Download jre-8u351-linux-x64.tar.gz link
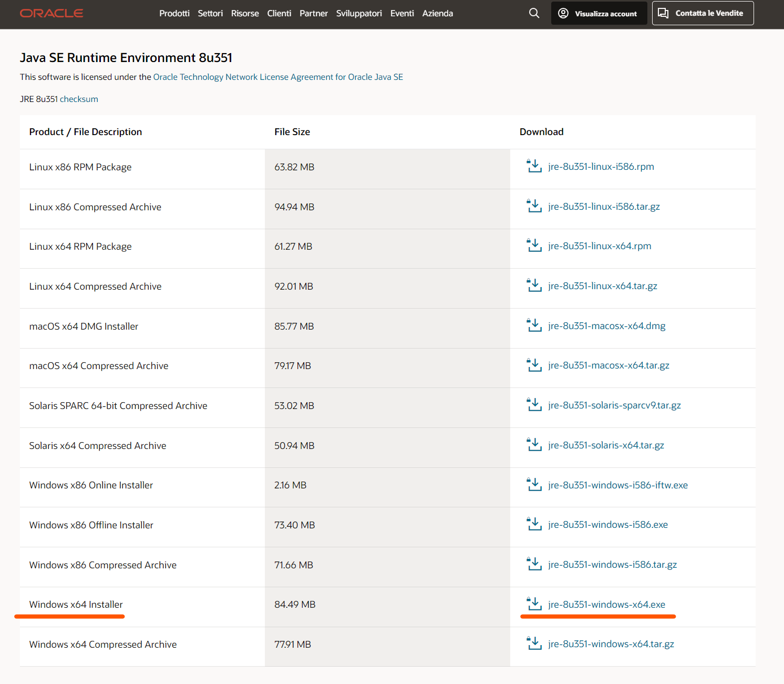784x684 pixels. [603, 286]
